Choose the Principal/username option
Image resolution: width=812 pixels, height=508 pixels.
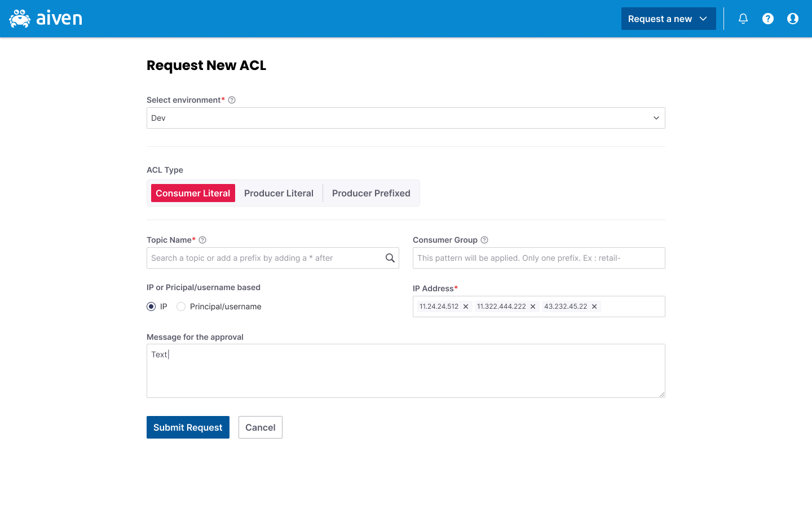point(180,306)
